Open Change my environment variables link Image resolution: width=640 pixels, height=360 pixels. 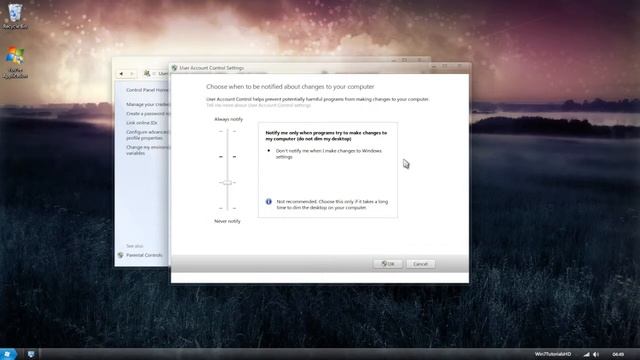148,150
